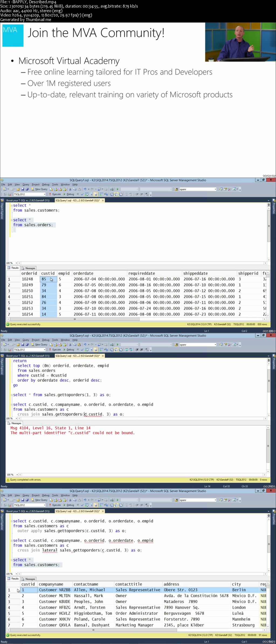Click the 'shippeddate' column header in the orders grid
Screen dimensions: 276x644
coord(209,273)
